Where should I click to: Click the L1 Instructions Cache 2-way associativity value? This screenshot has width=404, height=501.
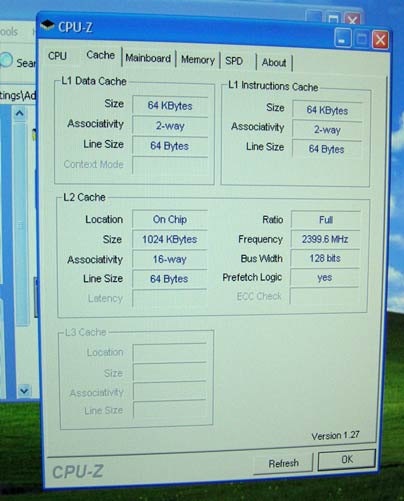[x=327, y=129]
